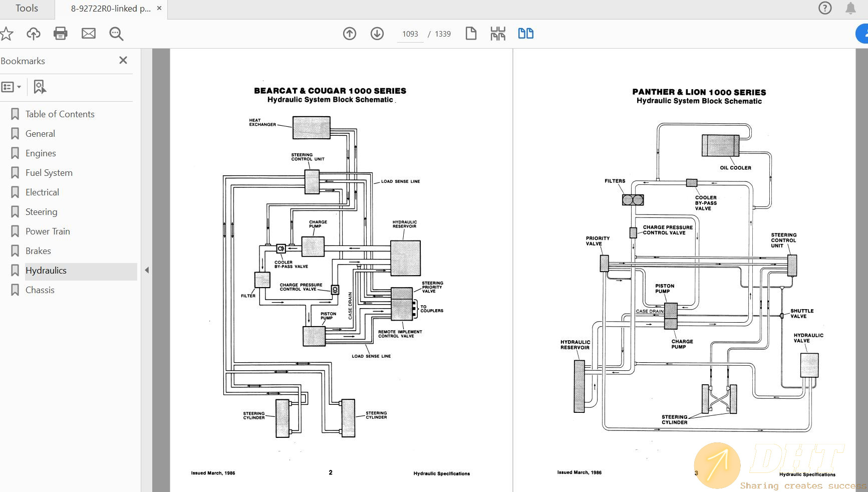Open the find text magnifier tool

[116, 34]
